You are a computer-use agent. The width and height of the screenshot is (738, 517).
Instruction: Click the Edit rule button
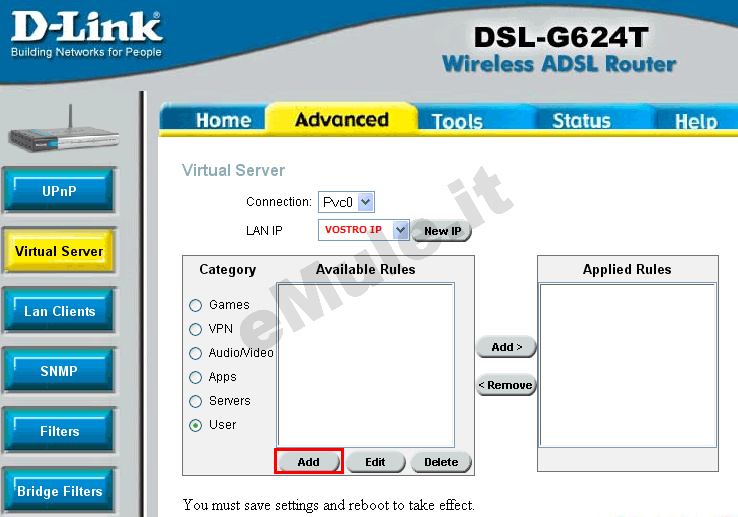point(375,462)
